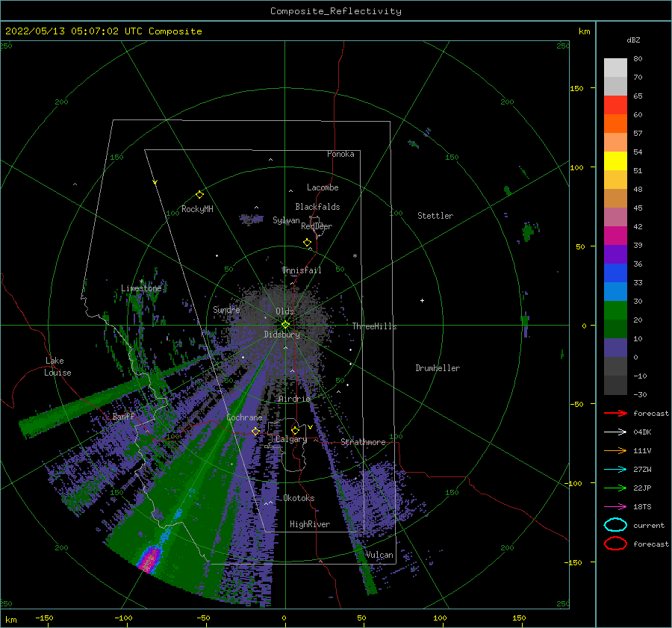
Task: Click the Innisfail label
Action: tap(302, 270)
